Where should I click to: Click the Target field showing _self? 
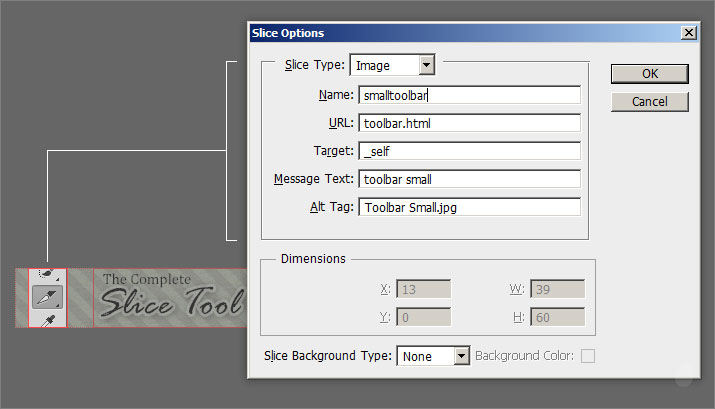tap(469, 151)
